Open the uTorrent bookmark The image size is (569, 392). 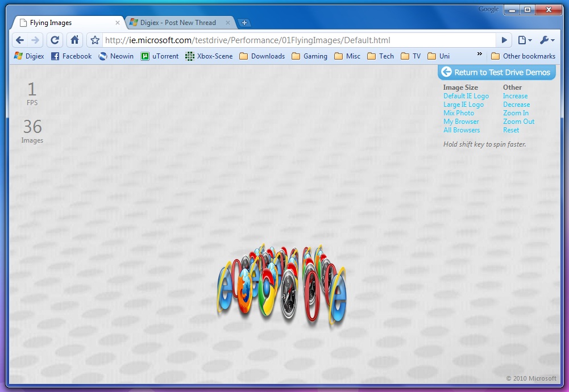tap(160, 56)
